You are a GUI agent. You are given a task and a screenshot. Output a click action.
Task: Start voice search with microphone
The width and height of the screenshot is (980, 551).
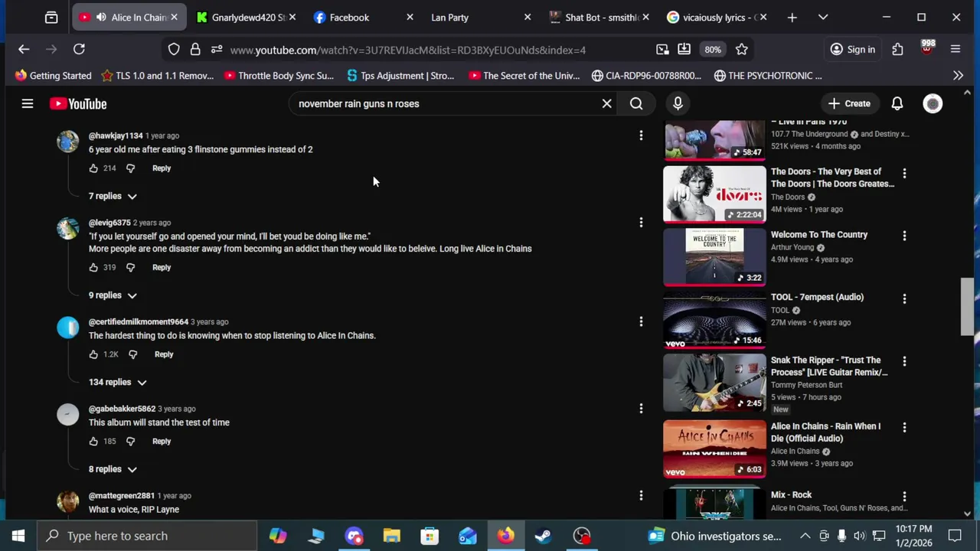coord(678,103)
